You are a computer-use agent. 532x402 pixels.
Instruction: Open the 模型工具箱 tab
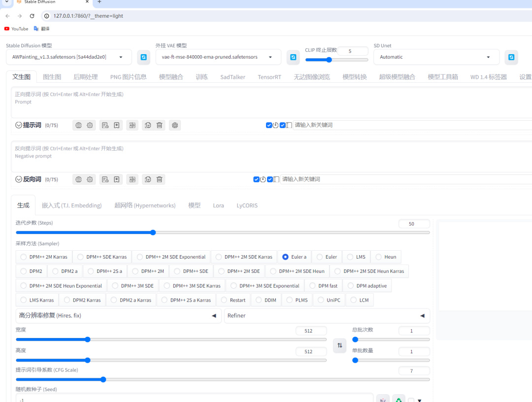[x=443, y=77]
